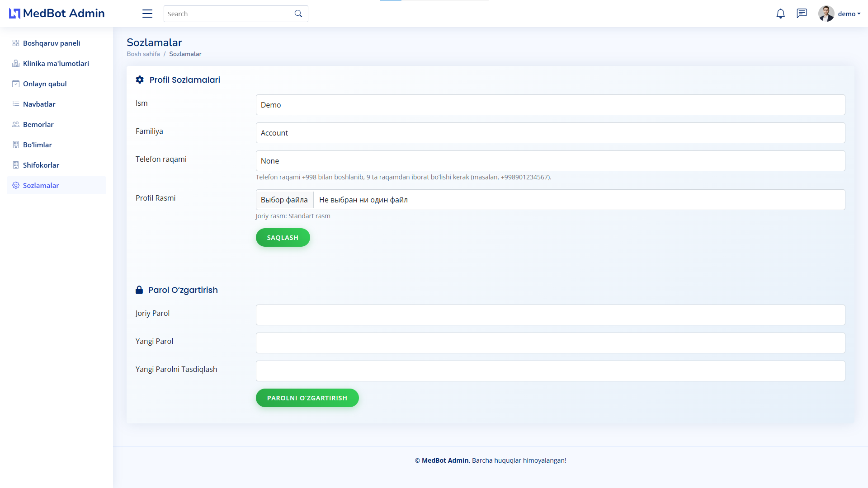Open the messages chat icon
This screenshot has width=868, height=488.
pos(802,14)
